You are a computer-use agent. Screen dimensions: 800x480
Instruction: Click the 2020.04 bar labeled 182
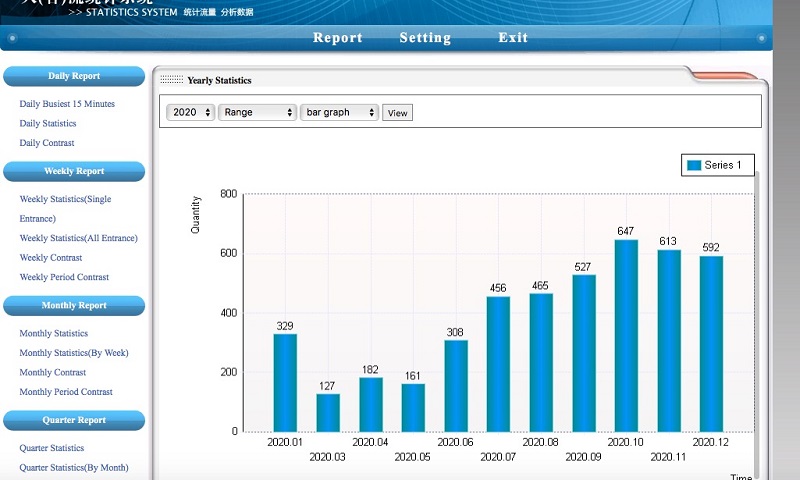click(371, 405)
